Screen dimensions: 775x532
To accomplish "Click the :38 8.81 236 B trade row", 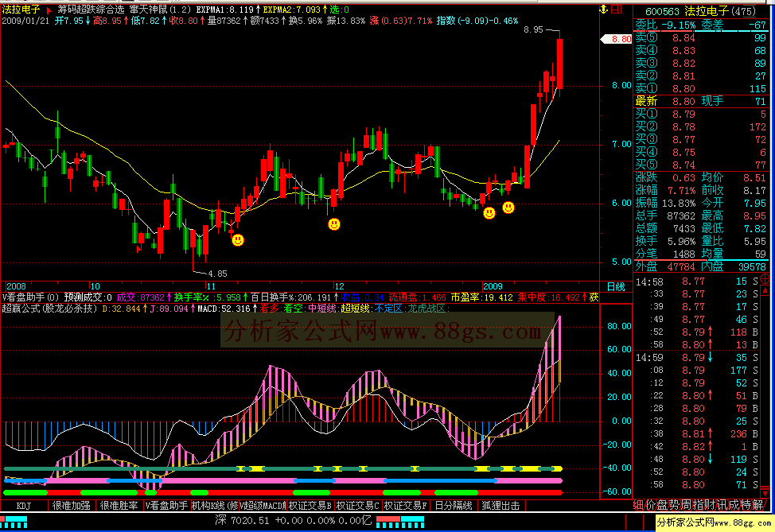I will 697,433.
